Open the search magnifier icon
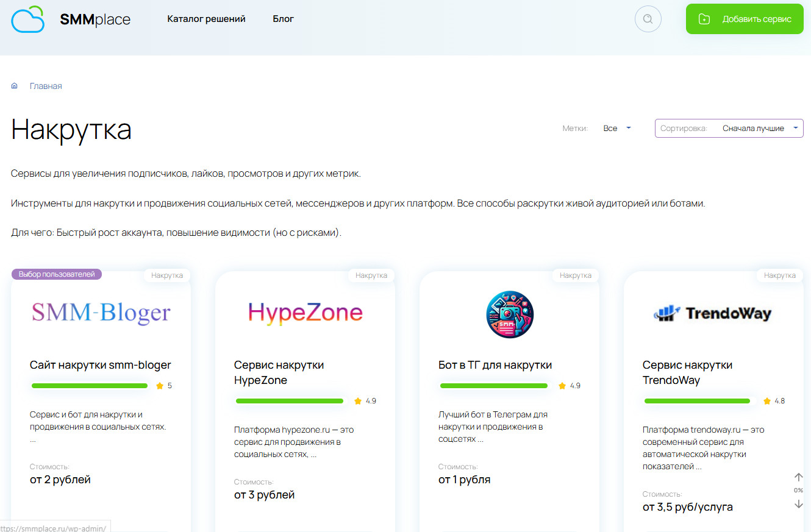The image size is (811, 532). [x=648, y=19]
